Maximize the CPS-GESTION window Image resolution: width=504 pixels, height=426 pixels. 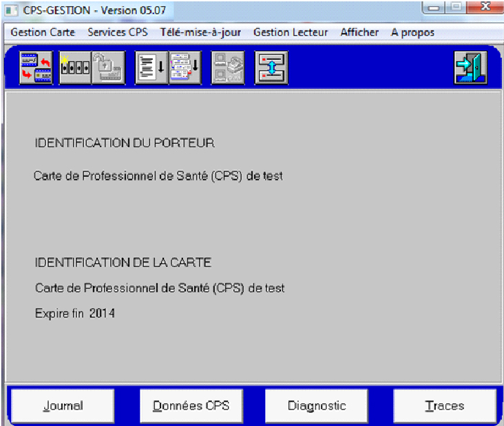coord(456,8)
